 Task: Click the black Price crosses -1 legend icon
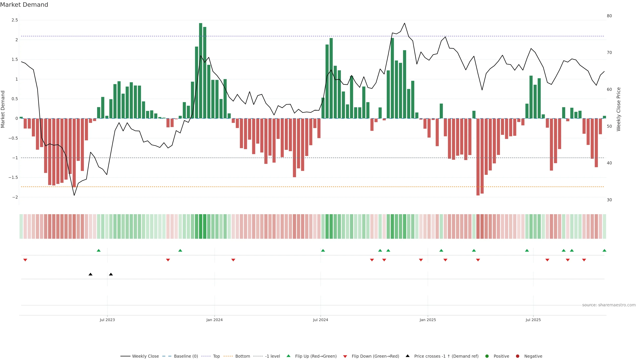click(408, 356)
